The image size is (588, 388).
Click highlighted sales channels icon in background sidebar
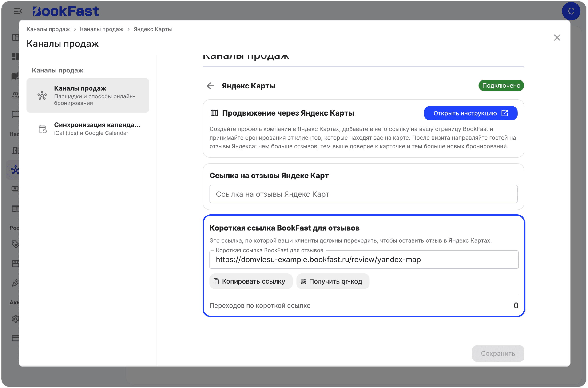tap(15, 170)
